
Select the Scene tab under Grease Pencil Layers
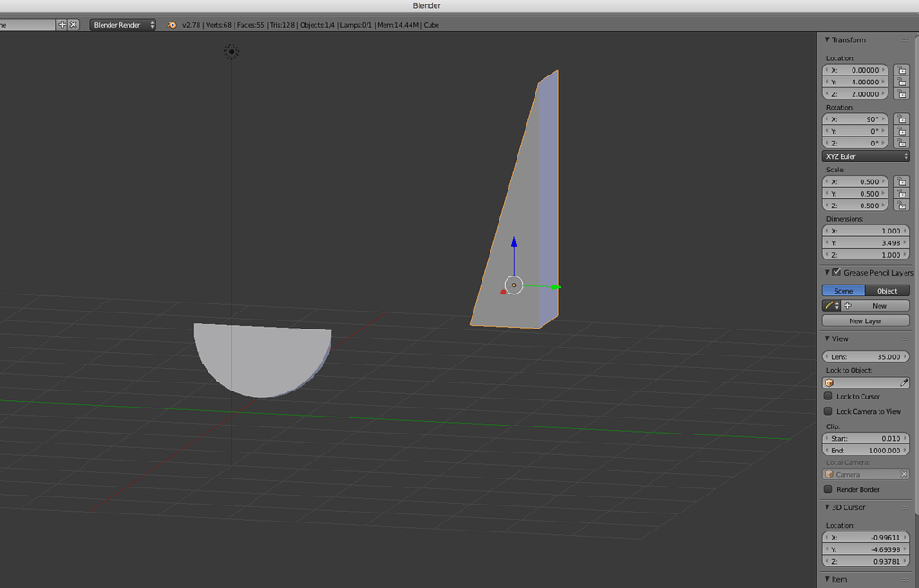(843, 290)
